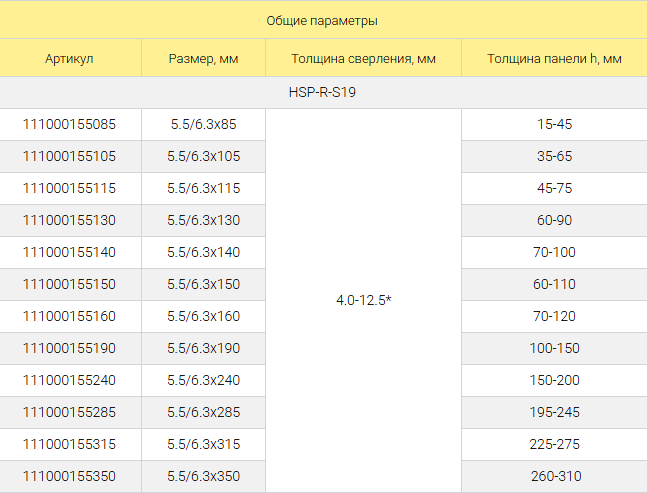Screen dimensions: 648x493
Task: Select the size 5.5/6.3x240 cell
Action: [x=203, y=380]
